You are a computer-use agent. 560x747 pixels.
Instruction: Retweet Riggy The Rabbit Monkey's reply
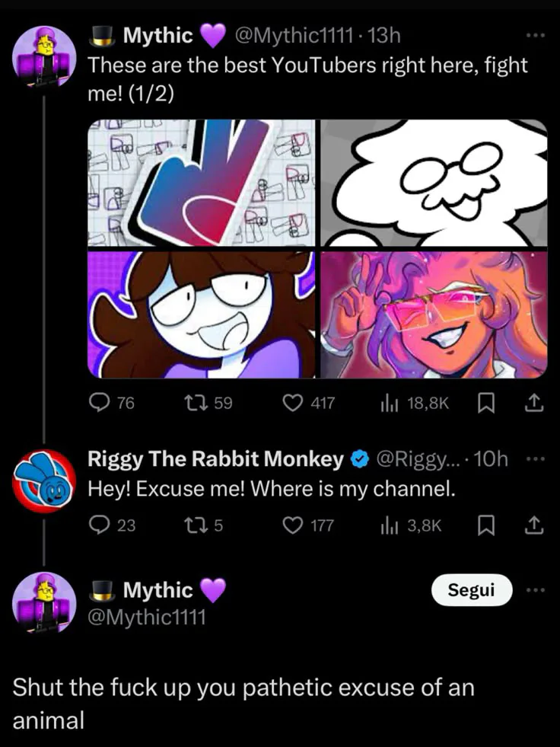coord(195,524)
